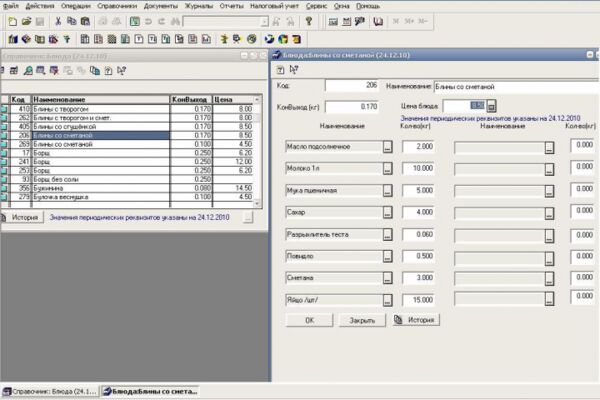Viewport: 600px width, 400px height.
Task: Open the Справочники menu
Action: click(117, 6)
